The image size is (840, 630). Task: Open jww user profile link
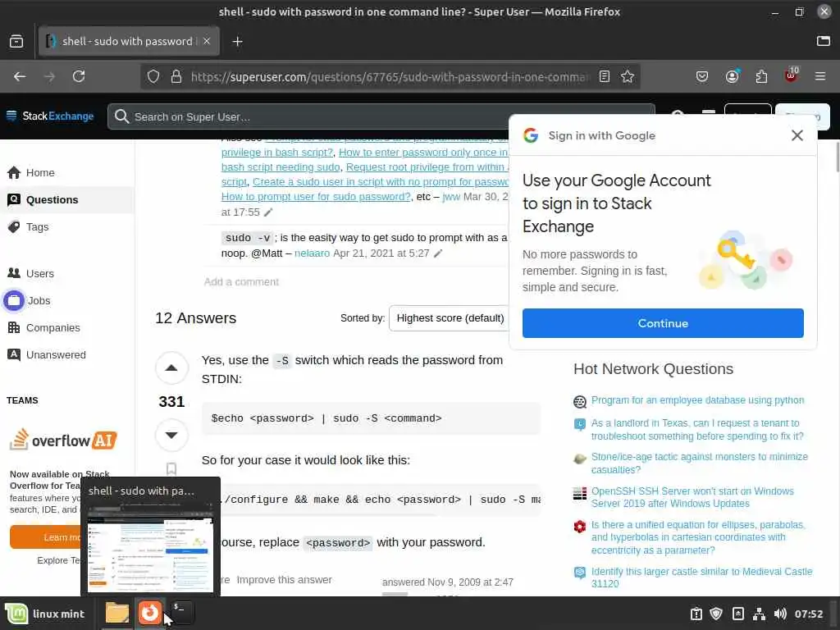(x=451, y=197)
